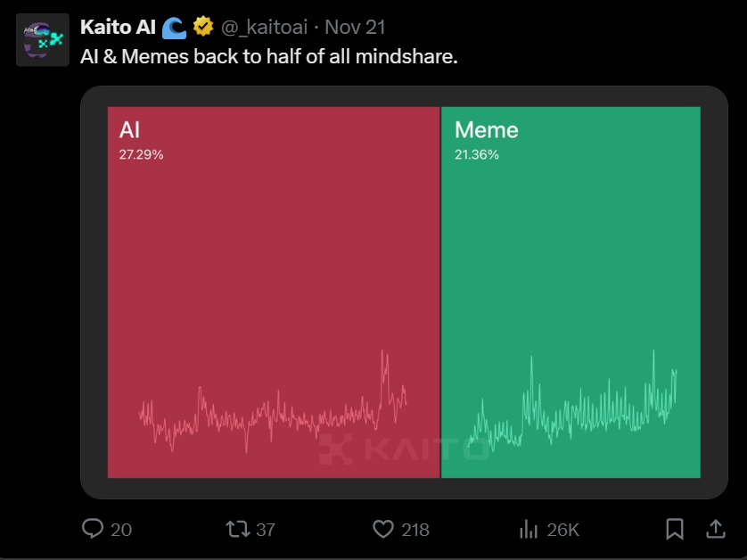The image size is (747, 560).
Task: Click the Kaito AI display name
Action: coord(118,28)
